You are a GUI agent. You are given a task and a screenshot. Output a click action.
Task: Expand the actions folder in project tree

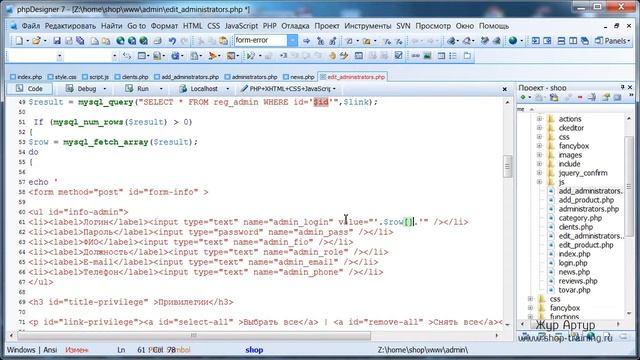(539, 119)
